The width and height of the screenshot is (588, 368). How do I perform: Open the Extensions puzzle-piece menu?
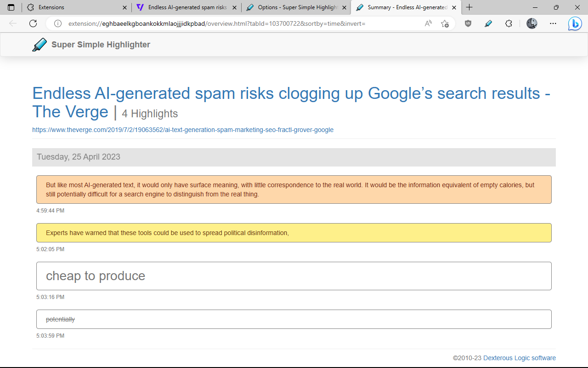coord(509,23)
